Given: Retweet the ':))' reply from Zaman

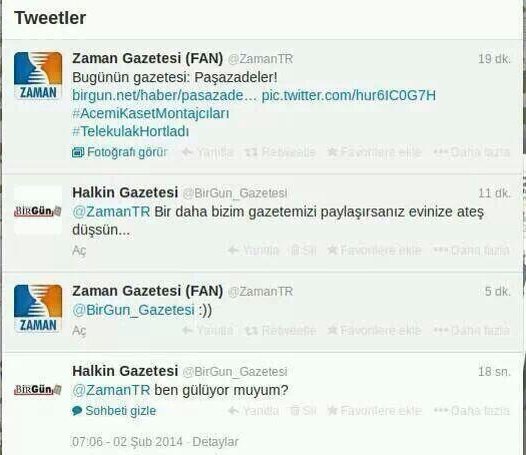Looking at the screenshot, I should (280, 331).
